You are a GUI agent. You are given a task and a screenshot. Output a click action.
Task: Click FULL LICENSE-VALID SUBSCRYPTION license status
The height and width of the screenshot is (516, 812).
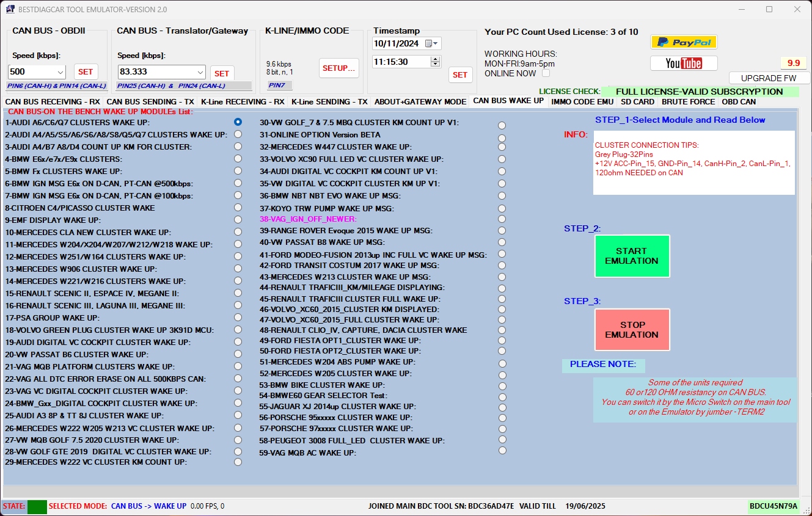700,92
